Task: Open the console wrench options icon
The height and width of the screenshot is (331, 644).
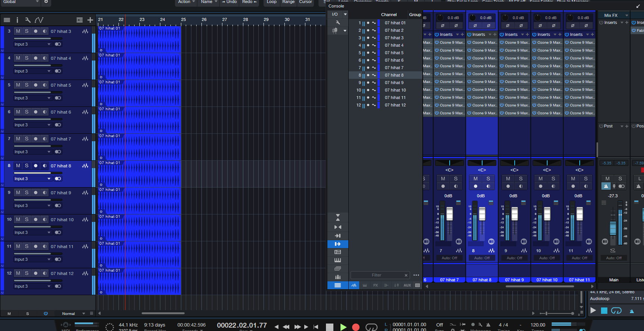Action: [338, 22]
